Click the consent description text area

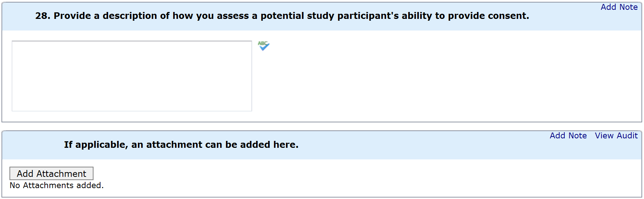pos(132,76)
